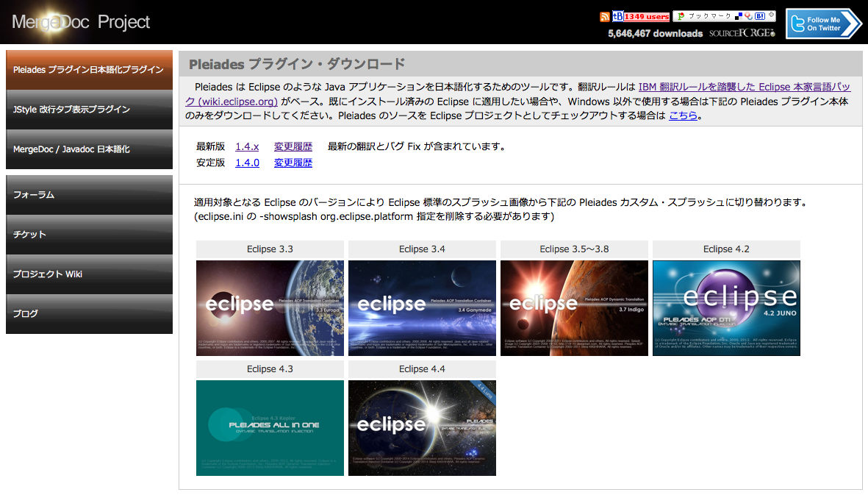This screenshot has height=495, width=868.
Task: Click the Delicious checkered bookmark icon
Action: pyautogui.click(x=739, y=16)
